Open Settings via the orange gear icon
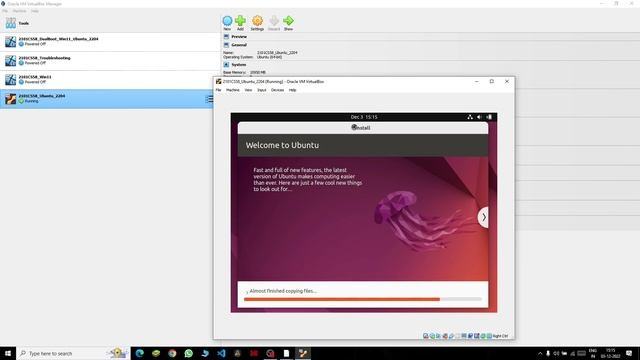 (257, 22)
